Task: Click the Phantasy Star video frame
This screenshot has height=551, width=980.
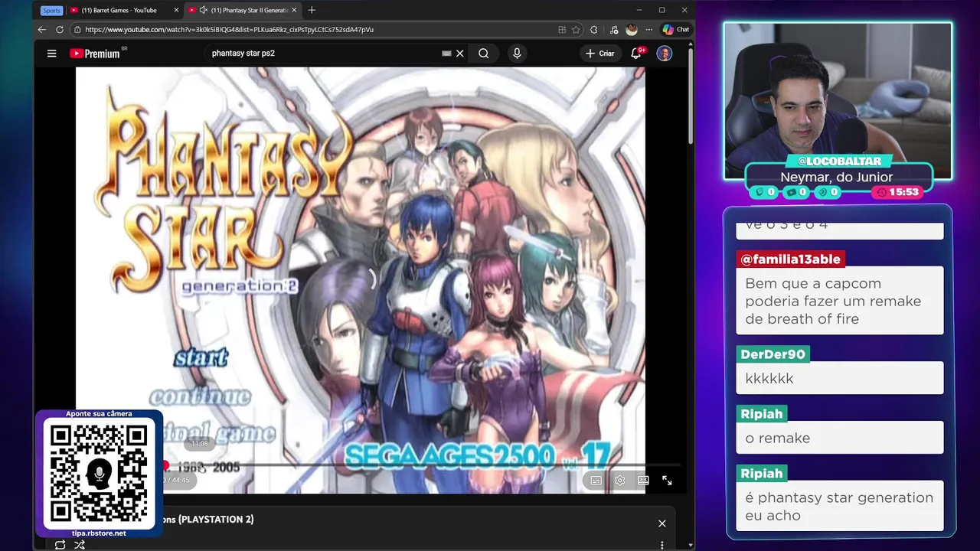Action: pos(360,280)
